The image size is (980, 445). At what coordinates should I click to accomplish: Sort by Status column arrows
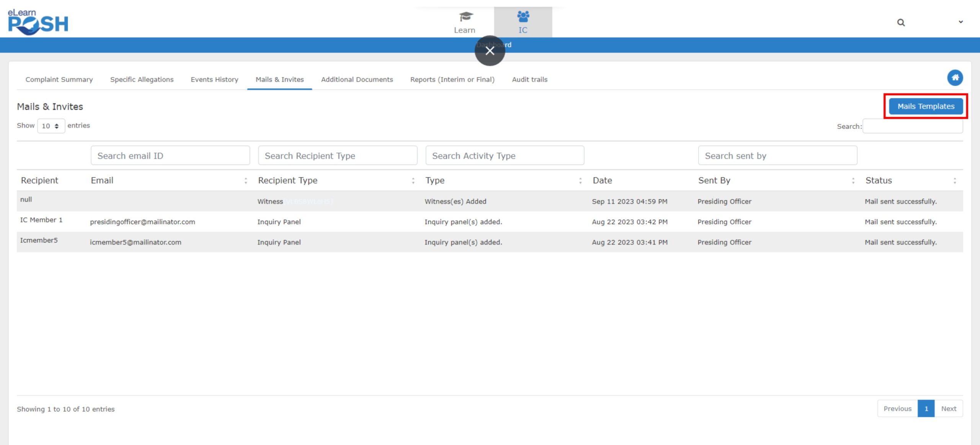(955, 181)
